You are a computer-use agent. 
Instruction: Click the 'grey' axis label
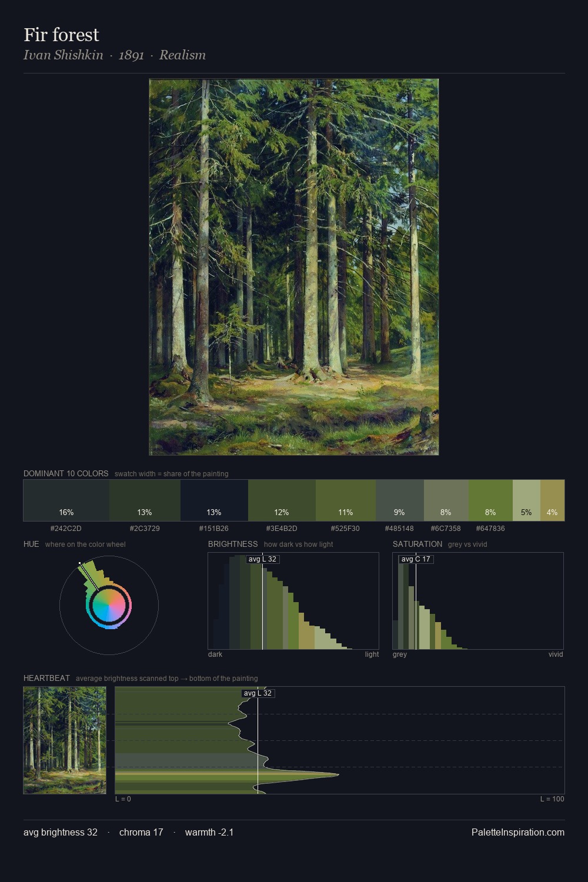[x=400, y=654]
